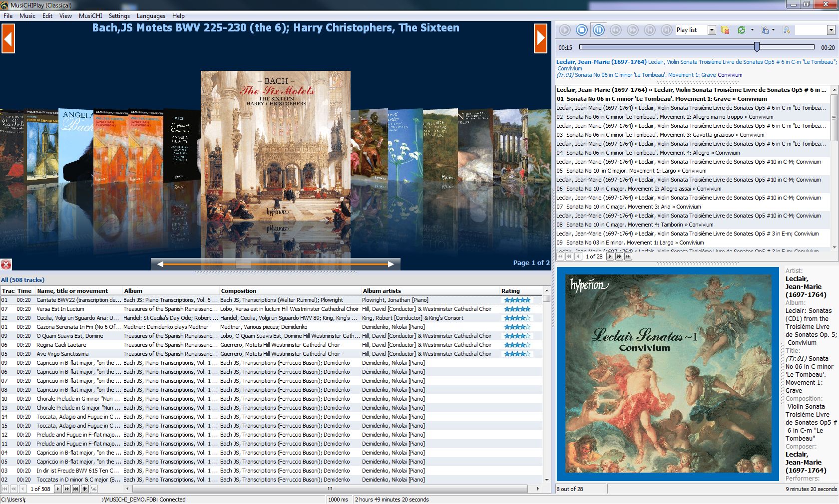Select the In dir ist Freude BWV 615 row

[271, 471]
